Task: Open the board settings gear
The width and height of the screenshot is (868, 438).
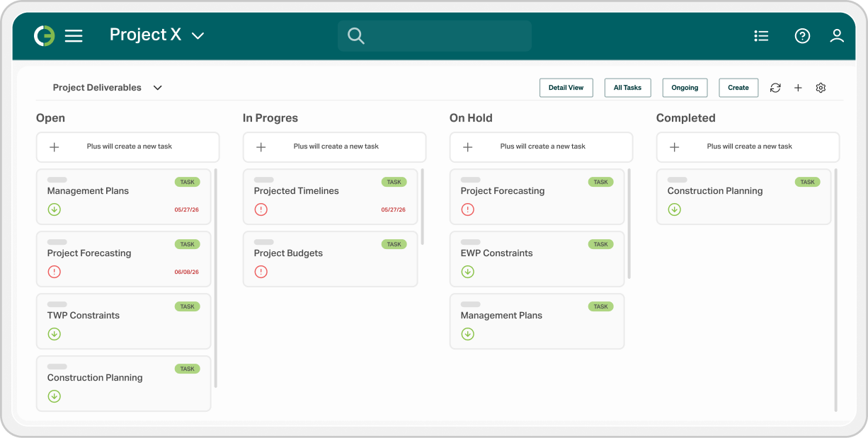Action: click(821, 88)
